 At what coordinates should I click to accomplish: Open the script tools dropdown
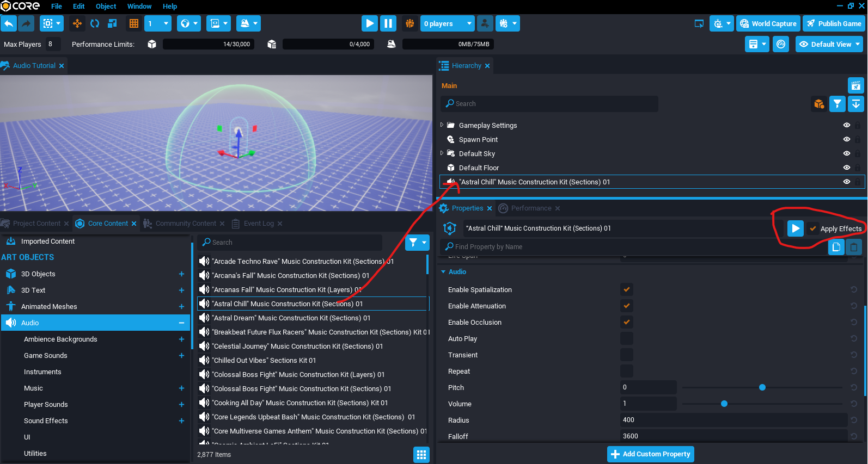(219, 23)
